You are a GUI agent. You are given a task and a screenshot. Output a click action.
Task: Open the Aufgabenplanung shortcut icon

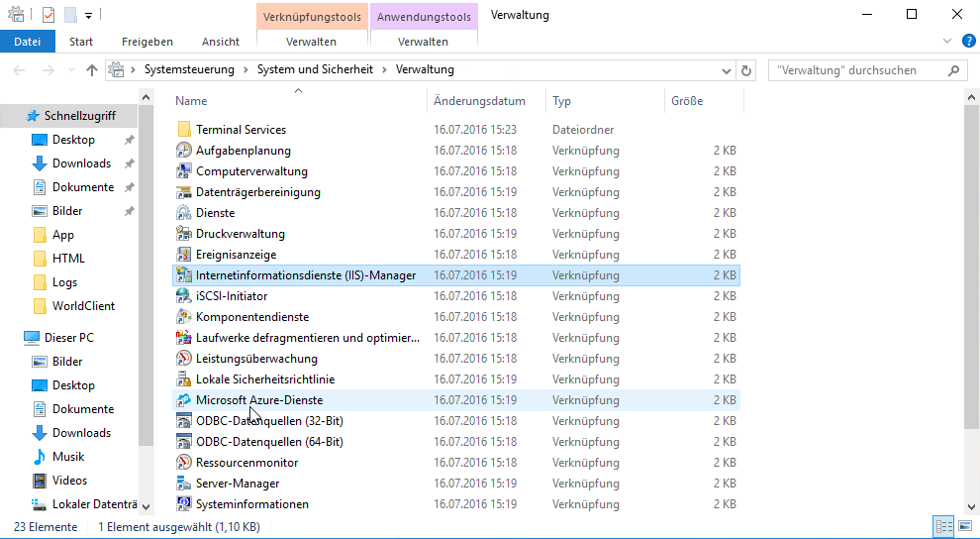(183, 151)
